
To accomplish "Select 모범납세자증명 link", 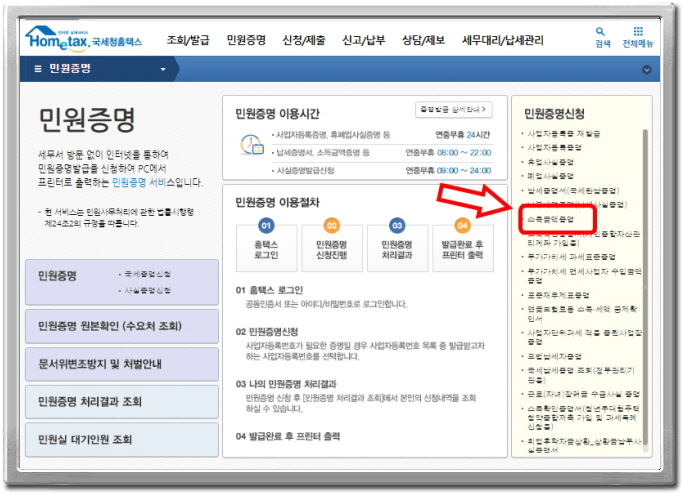I will [554, 356].
